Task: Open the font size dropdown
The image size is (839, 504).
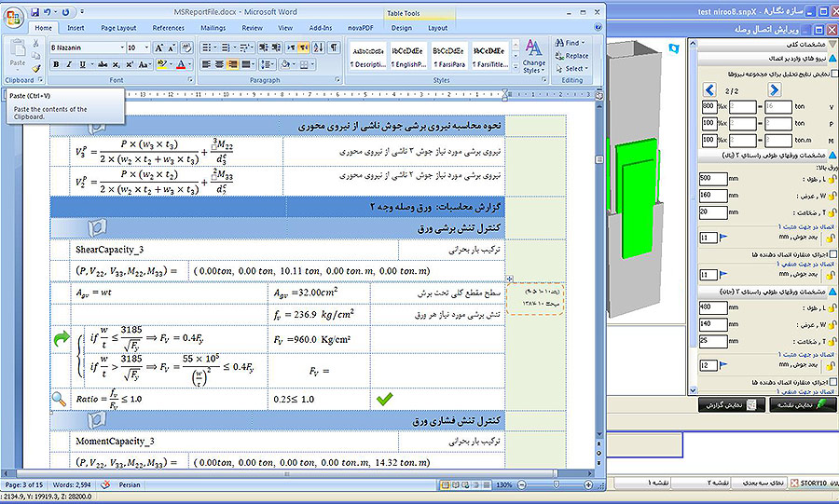Action: [x=145, y=48]
